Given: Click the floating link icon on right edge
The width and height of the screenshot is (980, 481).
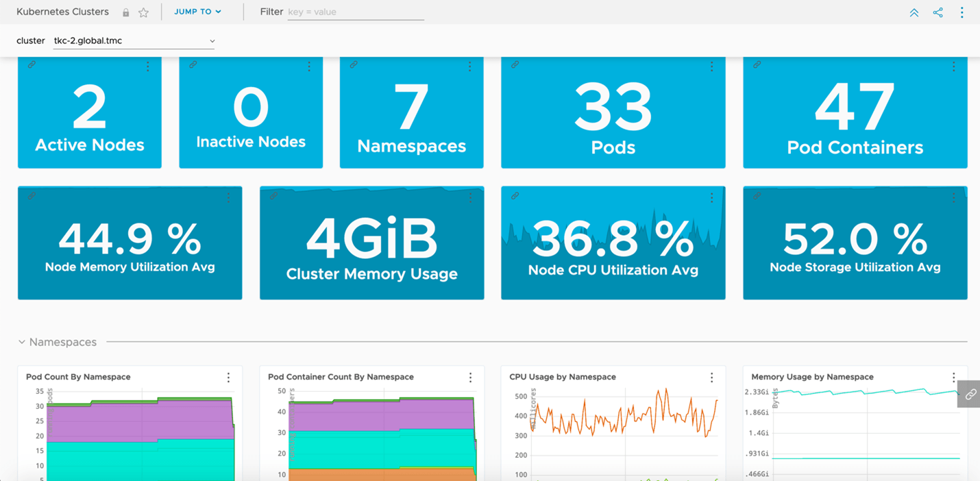Looking at the screenshot, I should [x=970, y=395].
